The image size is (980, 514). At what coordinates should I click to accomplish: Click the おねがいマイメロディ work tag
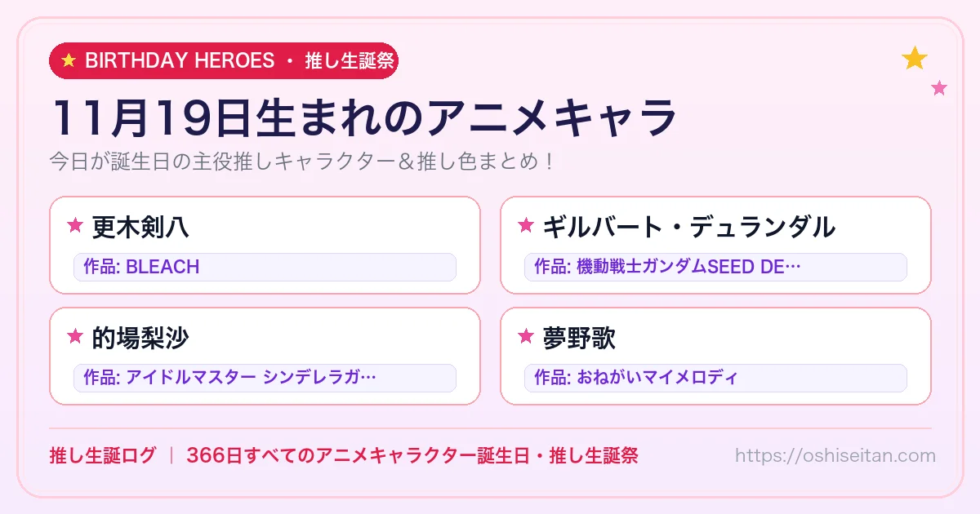(x=715, y=378)
